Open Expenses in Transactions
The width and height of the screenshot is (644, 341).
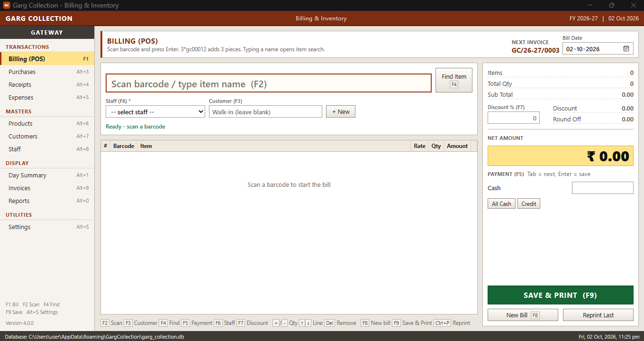pos(47,97)
